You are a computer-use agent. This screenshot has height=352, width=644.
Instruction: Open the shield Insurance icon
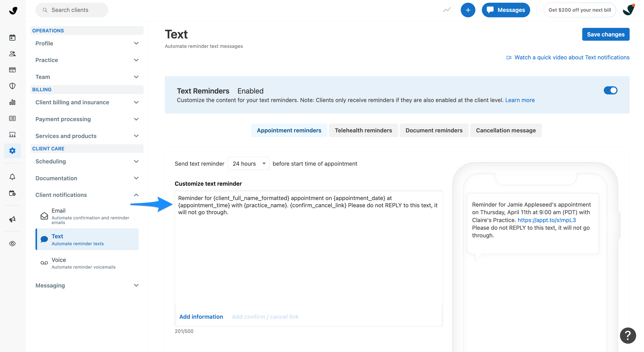12,86
